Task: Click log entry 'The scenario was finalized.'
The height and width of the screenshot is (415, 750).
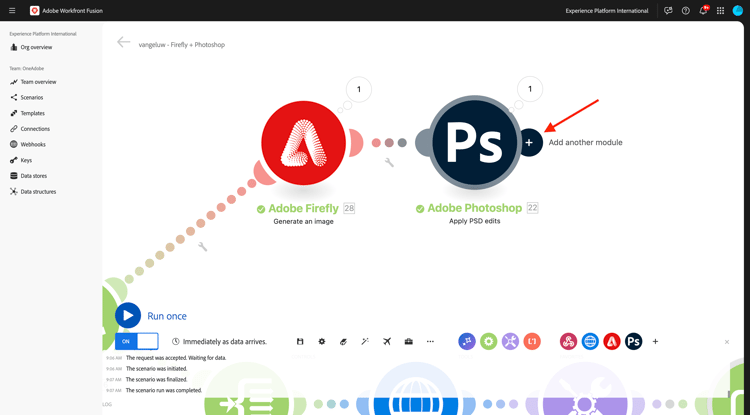Action: (156, 380)
